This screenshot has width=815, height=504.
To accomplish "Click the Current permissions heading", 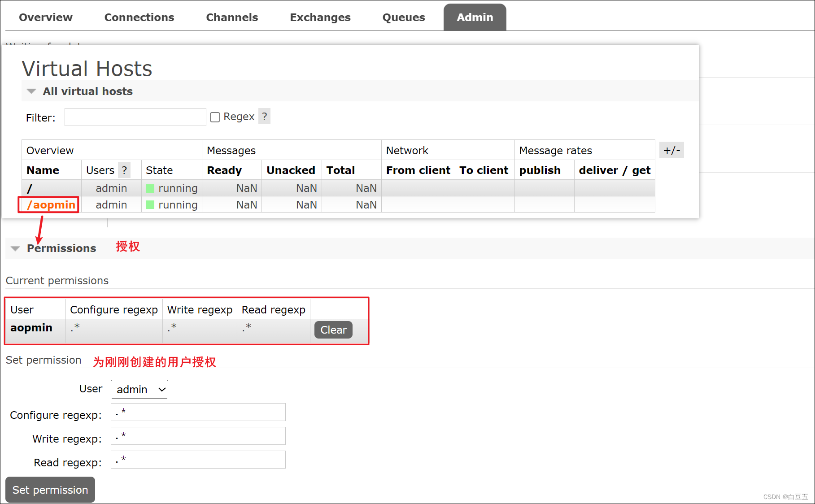I will pyautogui.click(x=57, y=281).
